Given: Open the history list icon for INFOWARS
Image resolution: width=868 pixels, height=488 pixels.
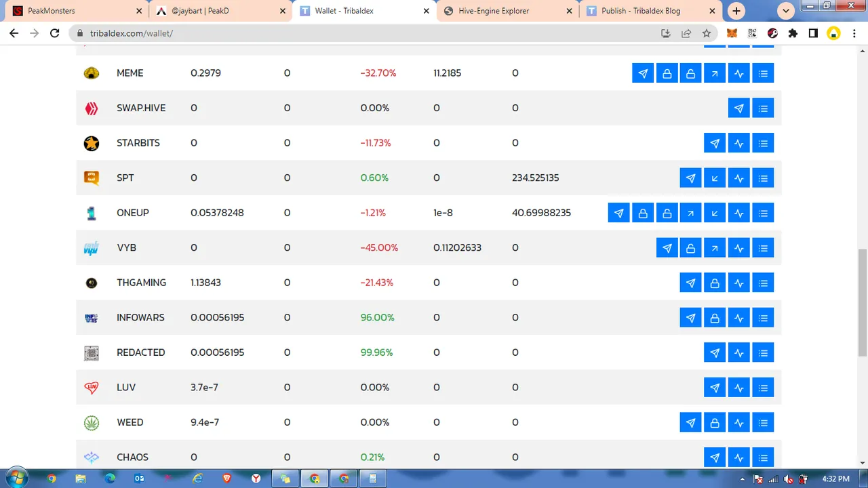Looking at the screenshot, I should pos(763,318).
